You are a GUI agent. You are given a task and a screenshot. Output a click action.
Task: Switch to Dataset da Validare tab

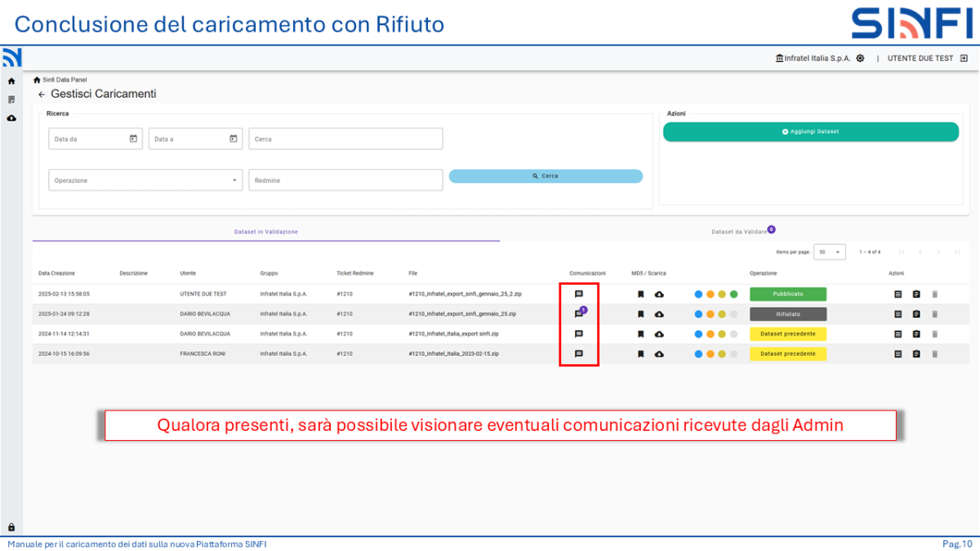739,229
